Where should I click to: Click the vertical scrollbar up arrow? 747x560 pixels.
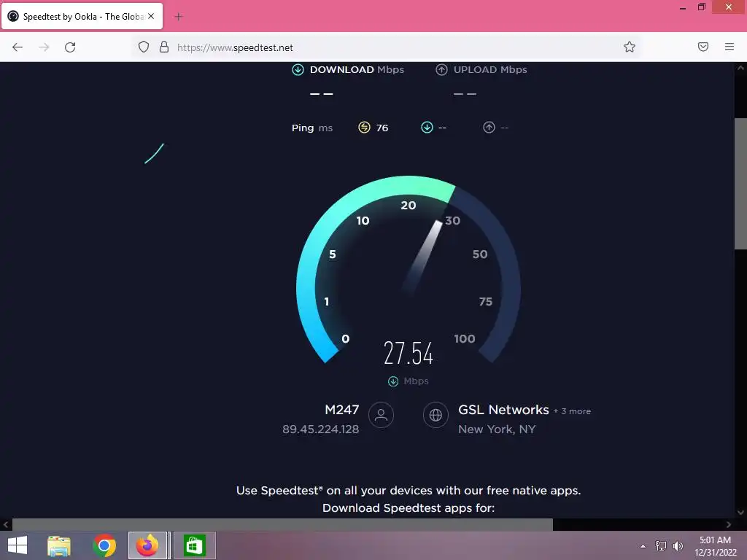coord(740,68)
